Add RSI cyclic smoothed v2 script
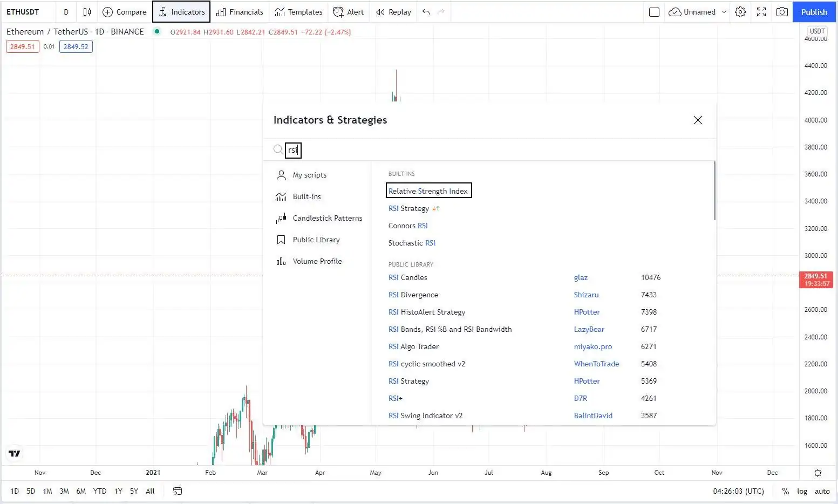 (427, 364)
